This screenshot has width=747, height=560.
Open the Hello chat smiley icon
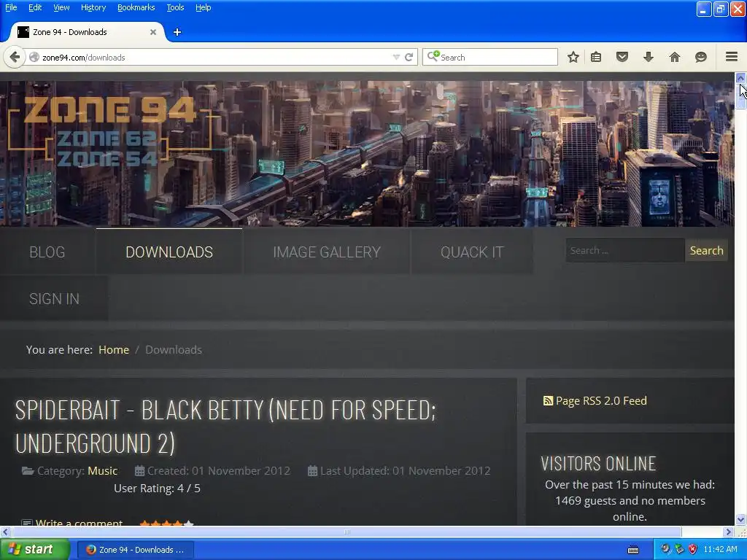[701, 57]
